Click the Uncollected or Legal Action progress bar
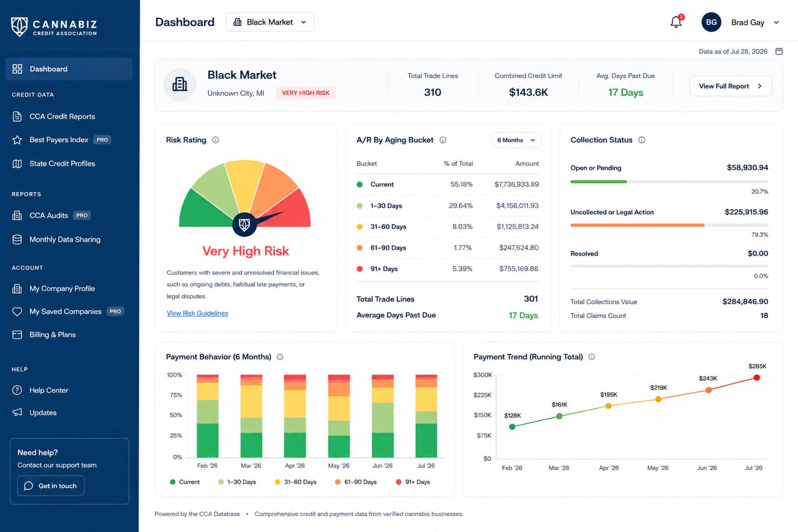Viewport: 798px width, 532px height. [x=669, y=225]
